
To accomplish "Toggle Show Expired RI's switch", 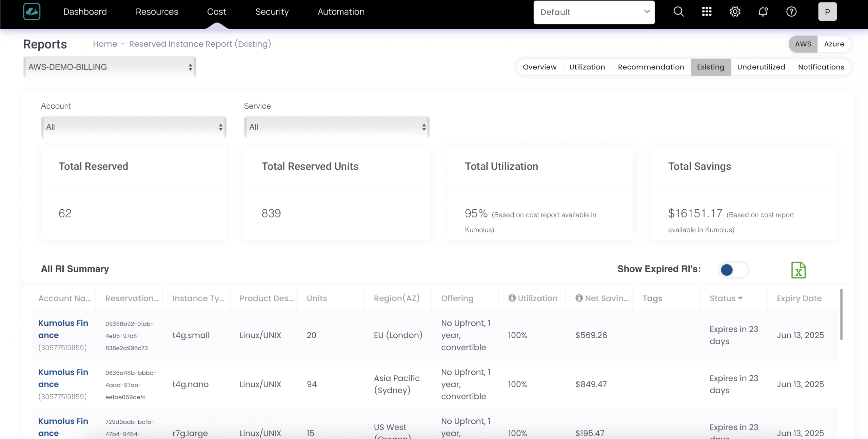I will coord(733,270).
